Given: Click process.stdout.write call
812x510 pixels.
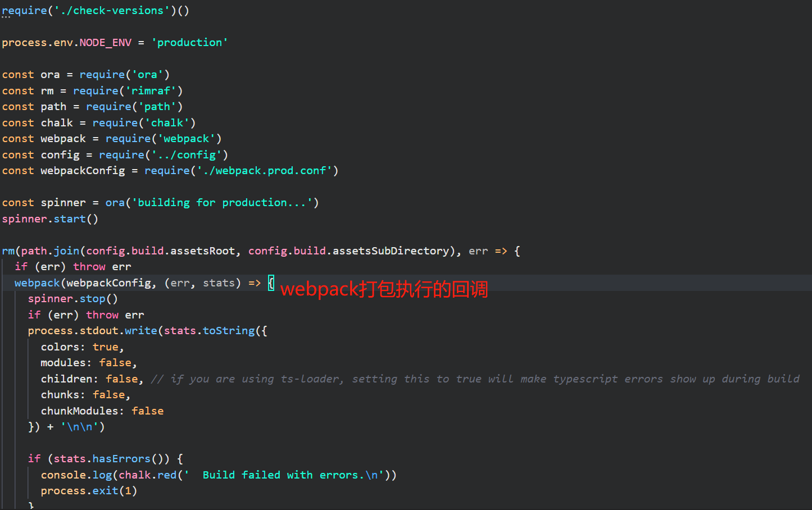Looking at the screenshot, I should [x=92, y=331].
